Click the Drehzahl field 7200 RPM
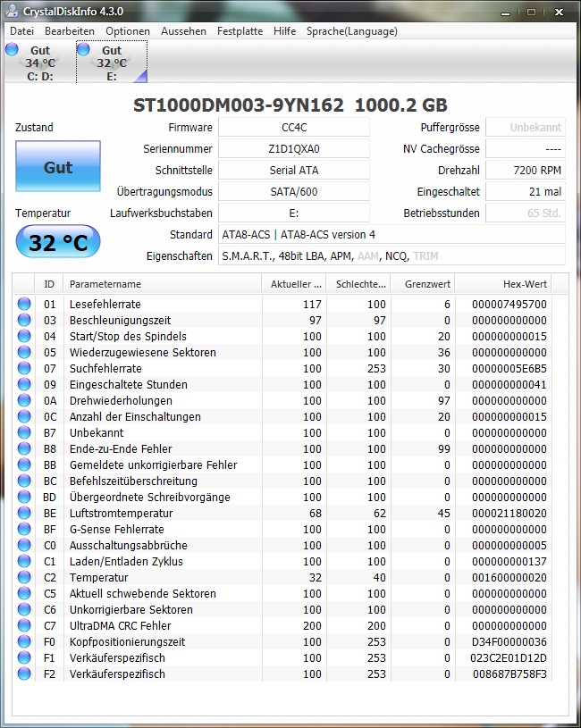The image size is (581, 728). pos(526,170)
